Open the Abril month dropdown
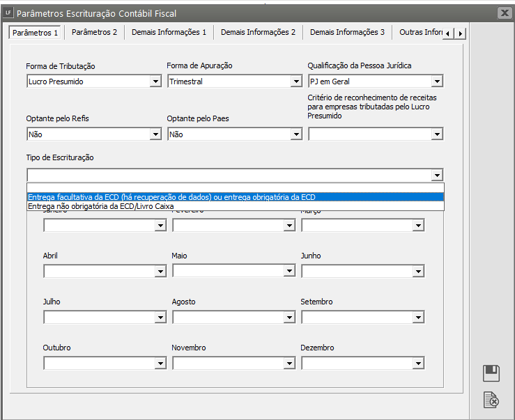 pos(160,271)
